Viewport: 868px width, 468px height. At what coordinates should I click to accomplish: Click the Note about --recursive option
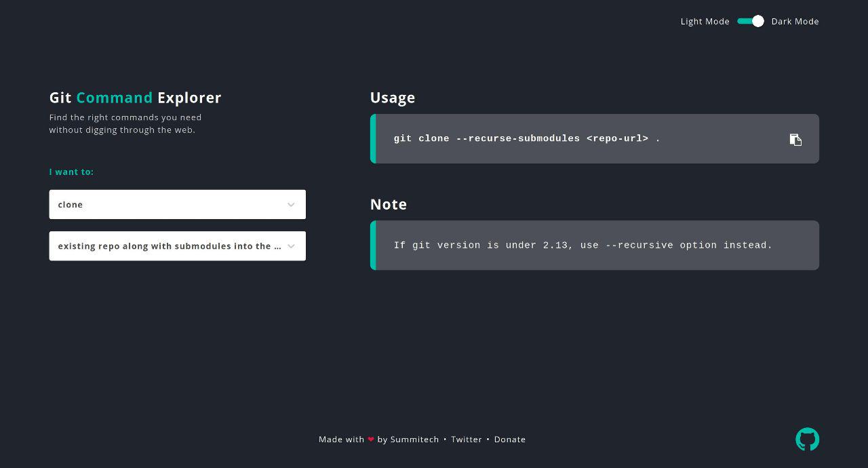coord(583,246)
